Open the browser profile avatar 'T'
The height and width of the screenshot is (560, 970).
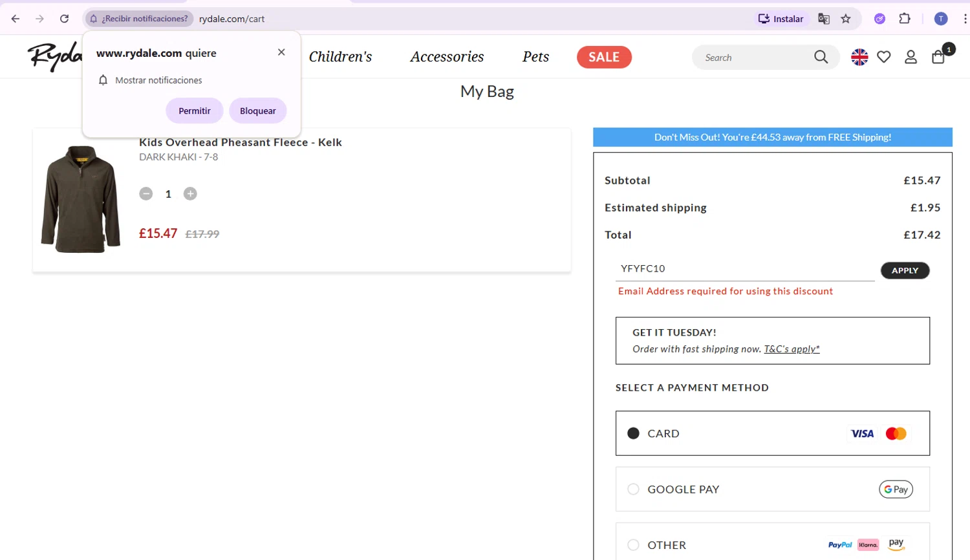pos(941,19)
